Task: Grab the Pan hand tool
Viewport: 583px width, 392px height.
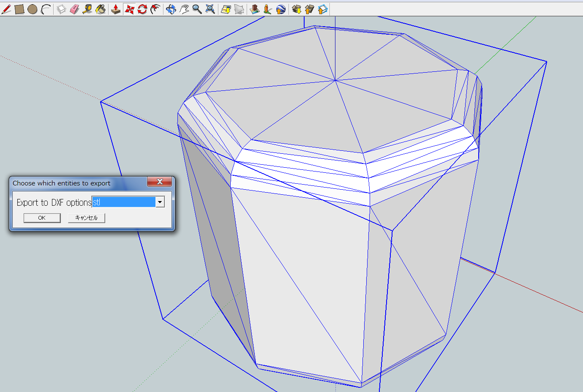Action: (x=184, y=8)
